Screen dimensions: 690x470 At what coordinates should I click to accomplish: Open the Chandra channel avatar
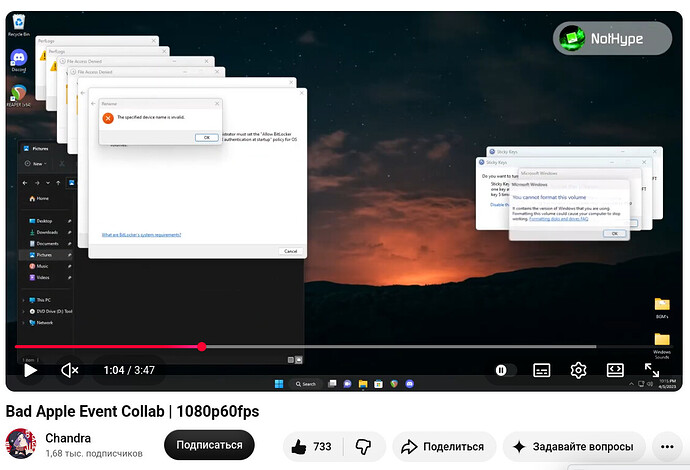21,444
